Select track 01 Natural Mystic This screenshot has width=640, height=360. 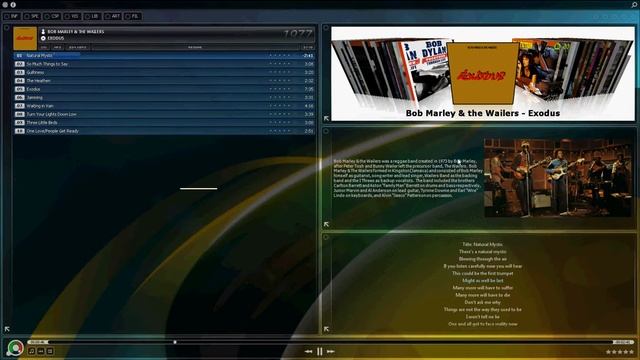(x=164, y=56)
